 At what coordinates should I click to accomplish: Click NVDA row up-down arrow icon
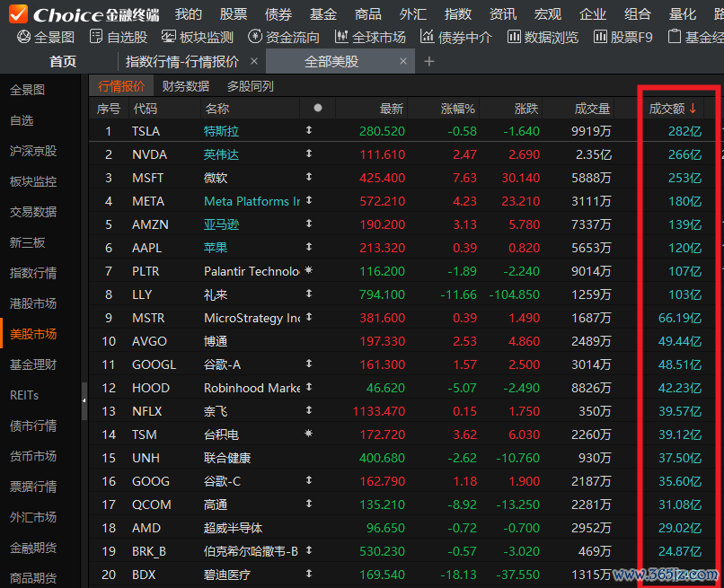pos(309,154)
